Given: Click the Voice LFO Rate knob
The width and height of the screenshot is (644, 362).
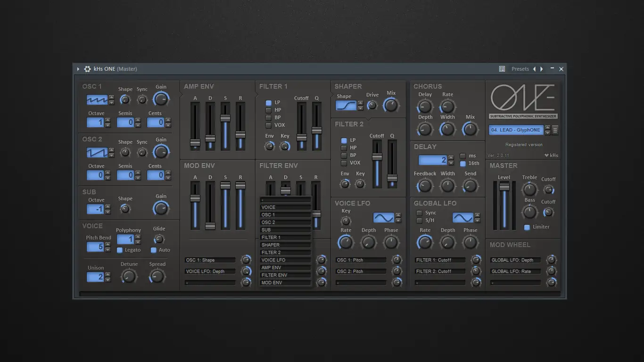Looking at the screenshot, I should click(346, 242).
